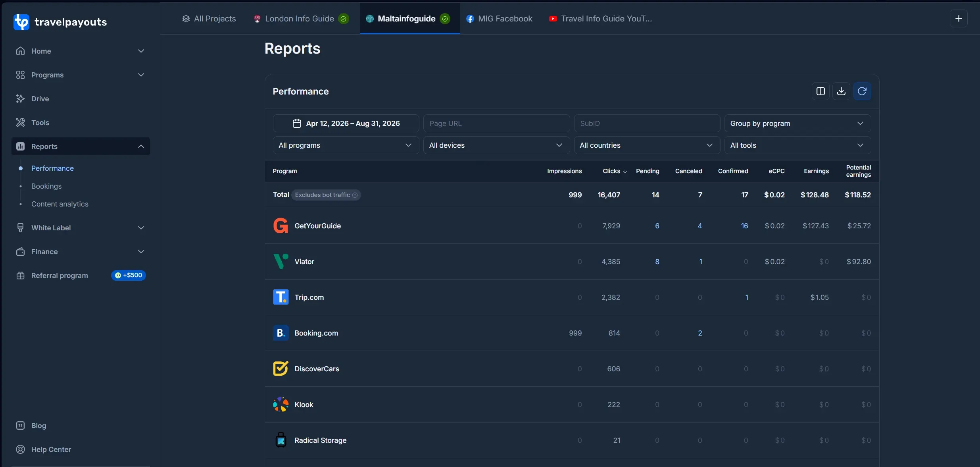This screenshot has width=980, height=467.
Task: Expand the Programs menu chevron
Action: point(141,75)
